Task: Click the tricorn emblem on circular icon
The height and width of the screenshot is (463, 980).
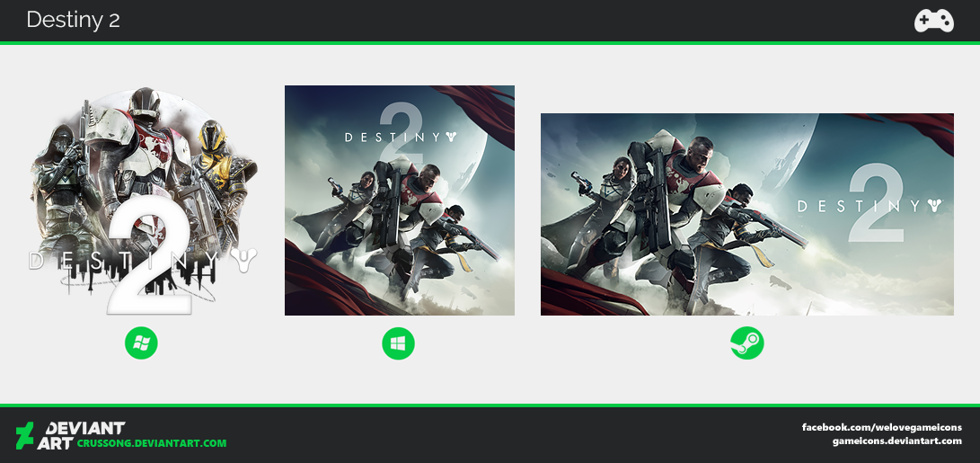Action: tap(243, 261)
